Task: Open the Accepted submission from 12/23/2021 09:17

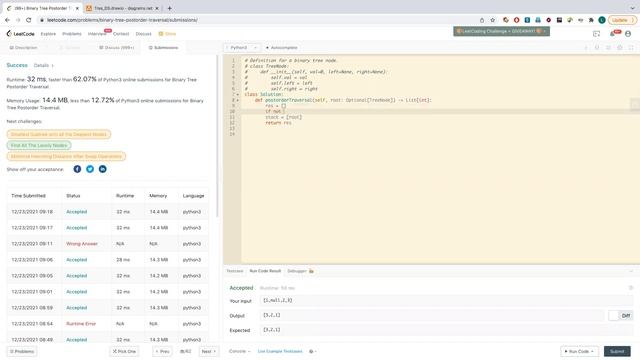Action: pos(77,228)
